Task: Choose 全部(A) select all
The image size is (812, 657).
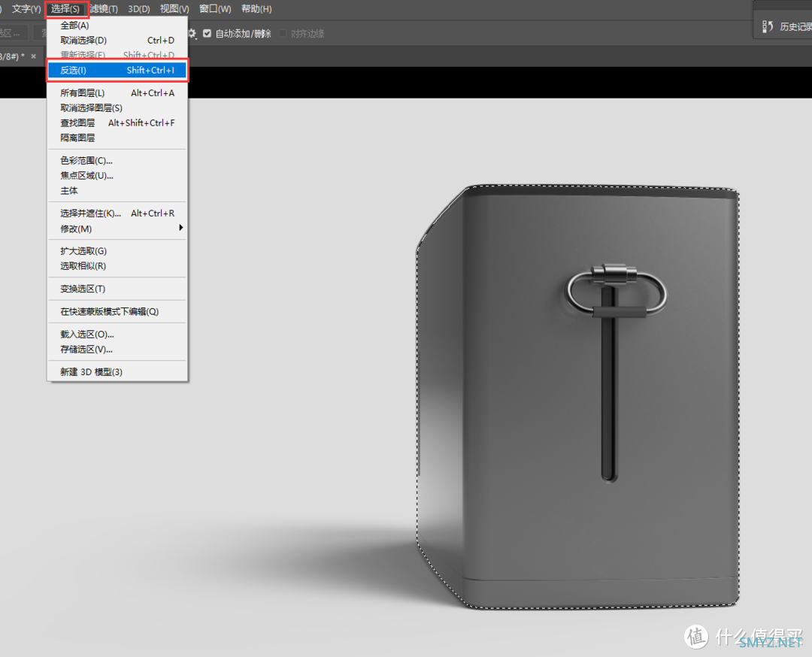Action: tap(117, 26)
